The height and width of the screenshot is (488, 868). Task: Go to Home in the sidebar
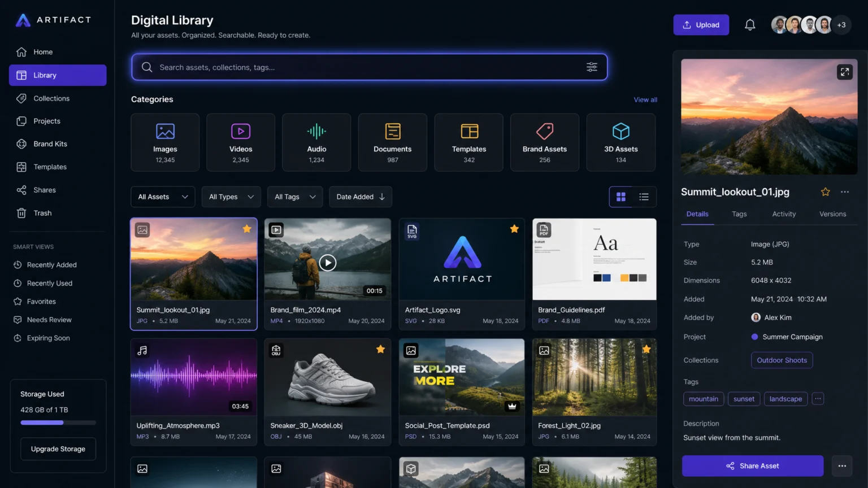point(58,52)
